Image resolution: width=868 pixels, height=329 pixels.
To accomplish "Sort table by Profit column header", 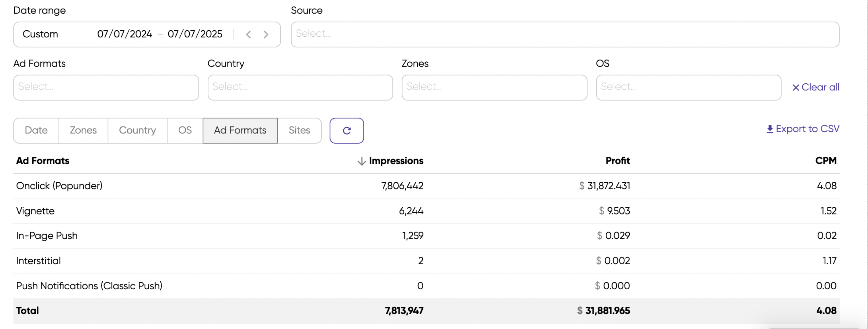I will (x=617, y=161).
